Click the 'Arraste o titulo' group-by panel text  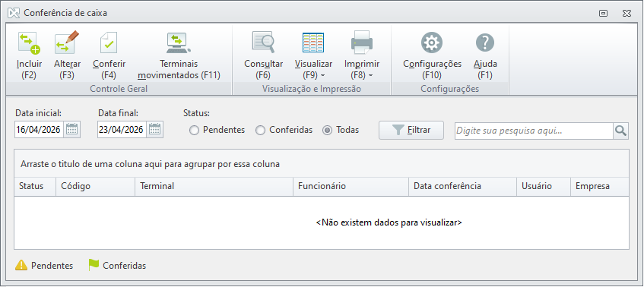(x=150, y=165)
